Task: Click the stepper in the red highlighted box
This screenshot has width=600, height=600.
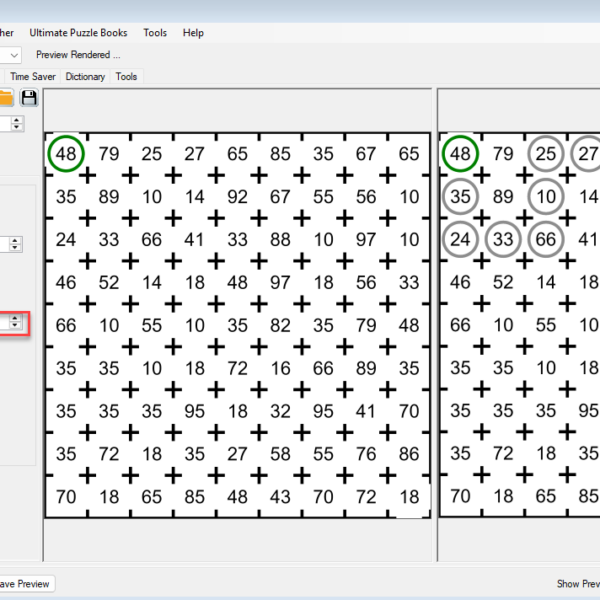Action: click(15, 322)
